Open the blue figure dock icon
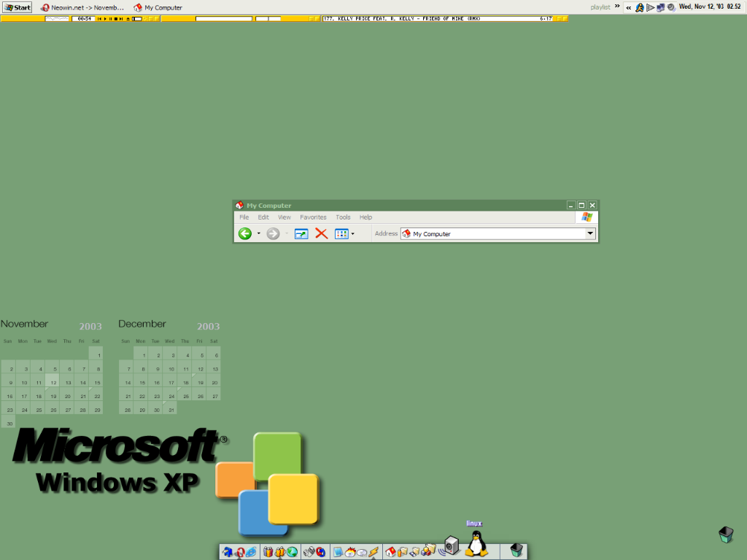Image resolution: width=747 pixels, height=560 pixels. coord(228,552)
